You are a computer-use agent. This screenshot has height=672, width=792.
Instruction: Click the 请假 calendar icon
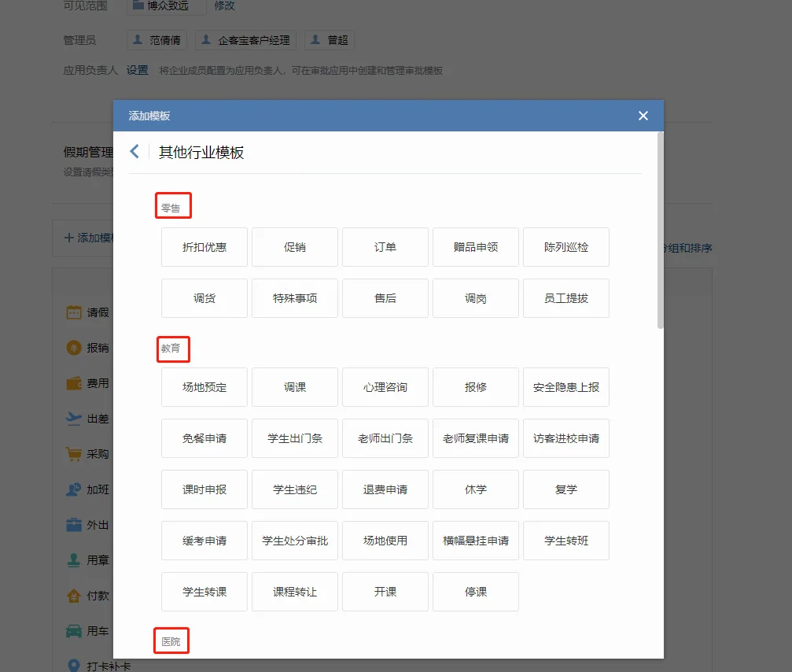(x=74, y=312)
